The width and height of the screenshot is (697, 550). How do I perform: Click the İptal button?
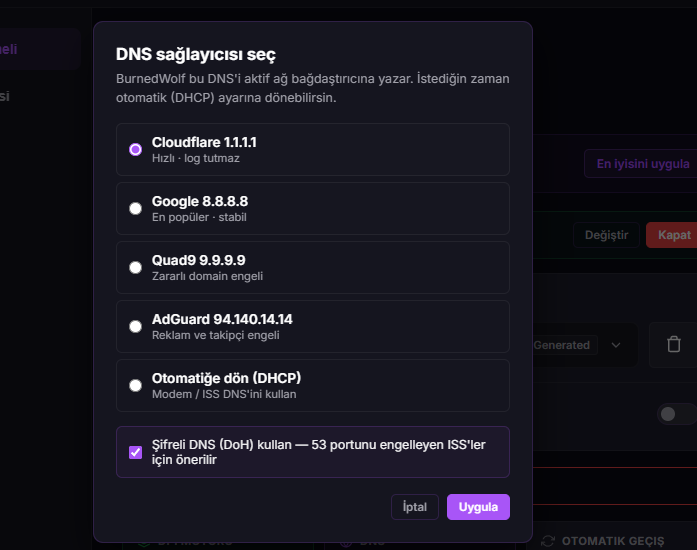(415, 507)
